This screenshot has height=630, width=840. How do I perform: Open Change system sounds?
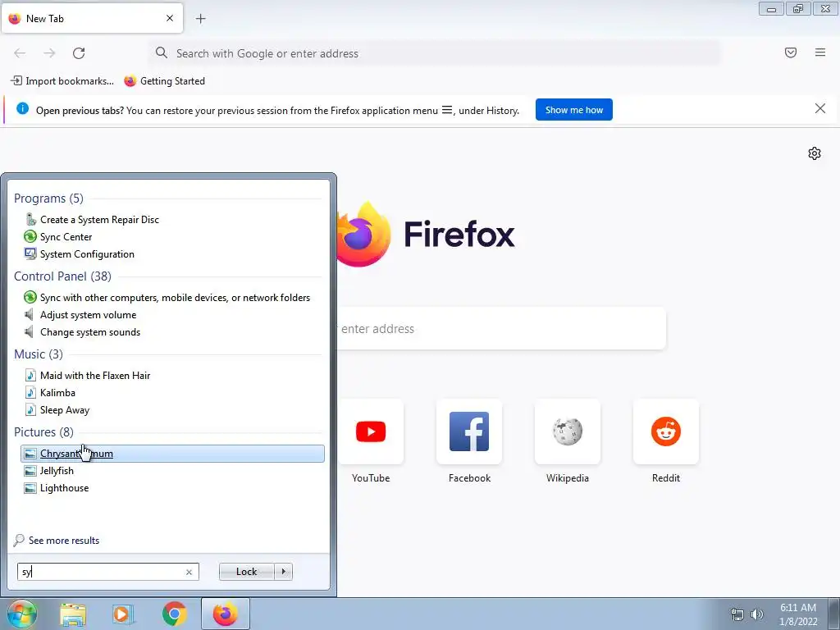tap(172, 332)
